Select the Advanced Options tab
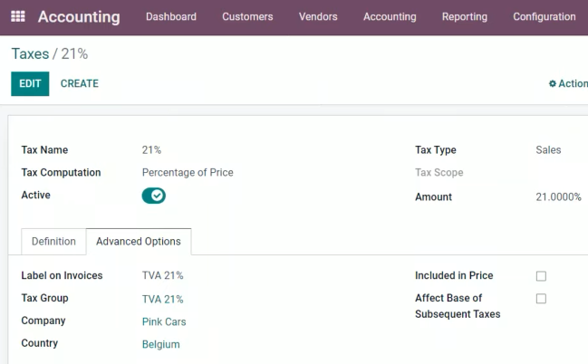This screenshot has height=364, width=588. 139,242
